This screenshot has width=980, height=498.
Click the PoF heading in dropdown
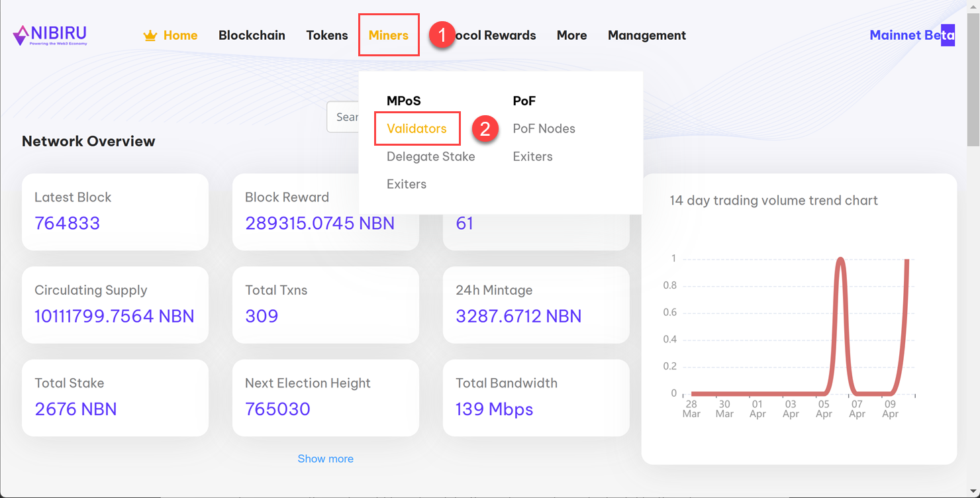524,101
